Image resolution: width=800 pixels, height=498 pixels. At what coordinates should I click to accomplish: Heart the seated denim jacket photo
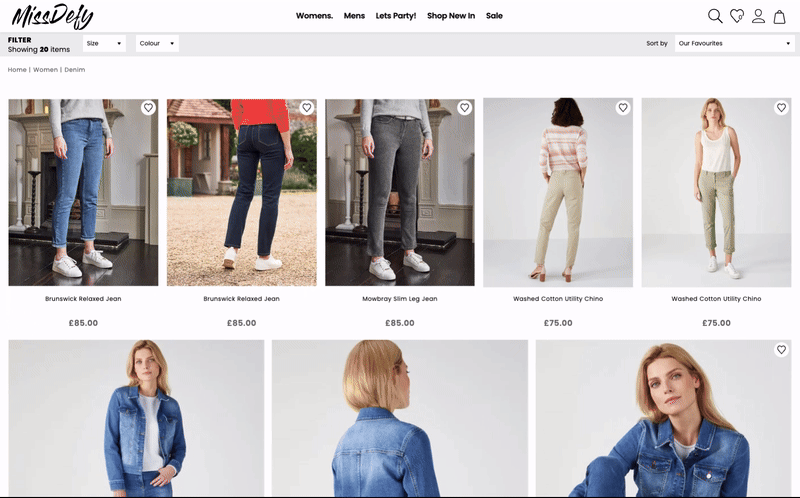(780, 350)
